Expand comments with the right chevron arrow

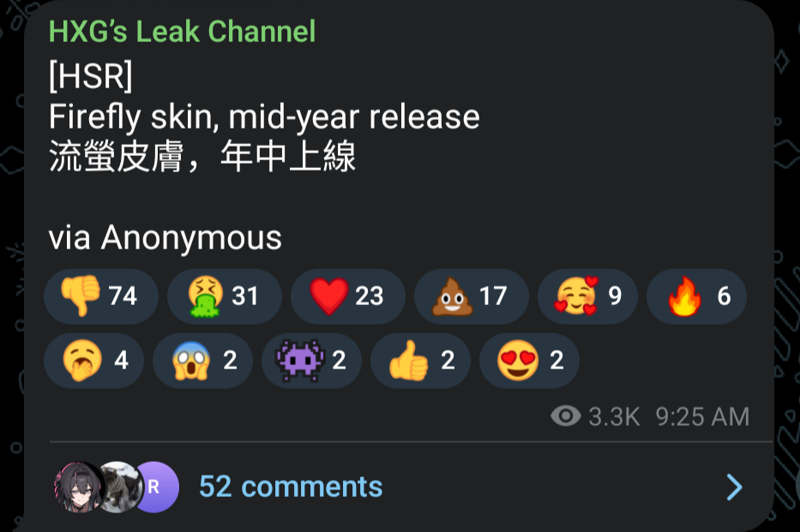tap(734, 487)
